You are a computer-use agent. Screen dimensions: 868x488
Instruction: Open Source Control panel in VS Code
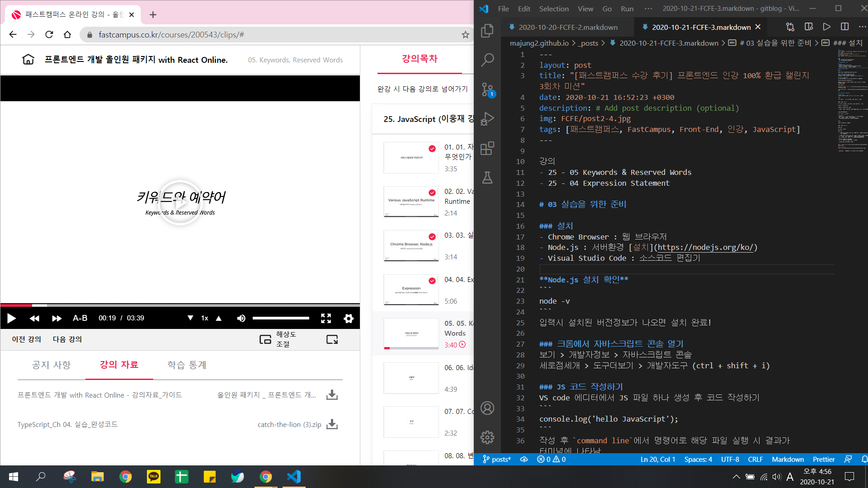click(487, 89)
